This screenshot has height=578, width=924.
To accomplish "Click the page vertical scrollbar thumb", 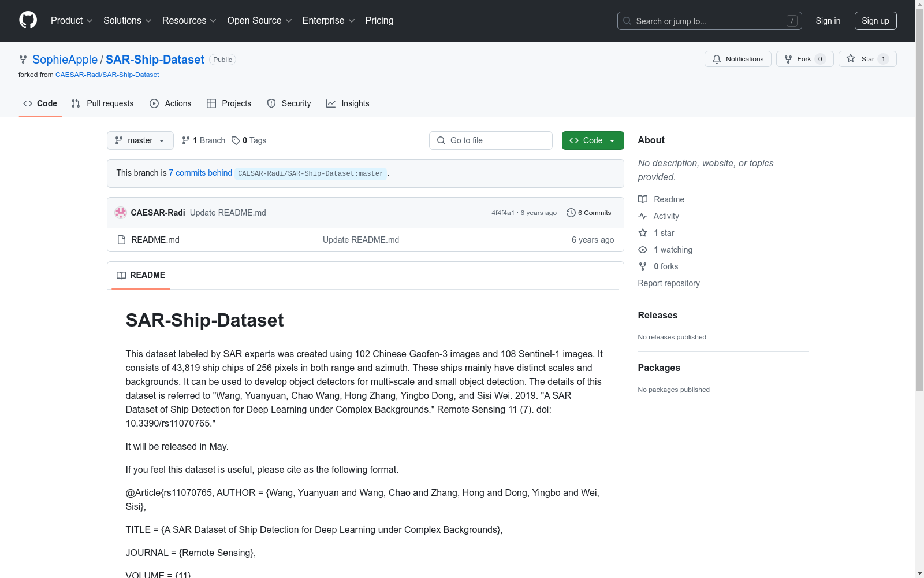I will coord(919,199).
